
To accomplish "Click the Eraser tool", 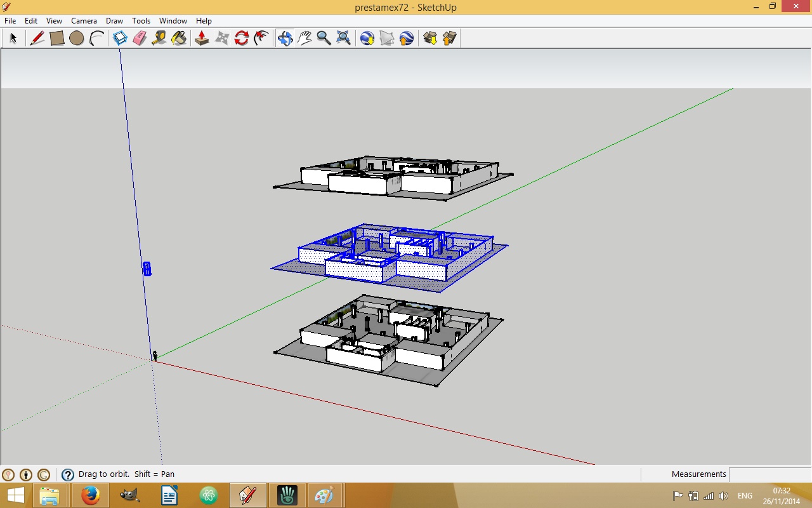I will (x=140, y=38).
